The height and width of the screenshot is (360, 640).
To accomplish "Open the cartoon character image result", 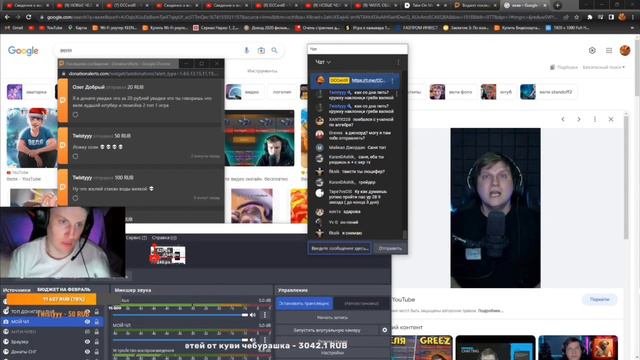I will [32, 138].
